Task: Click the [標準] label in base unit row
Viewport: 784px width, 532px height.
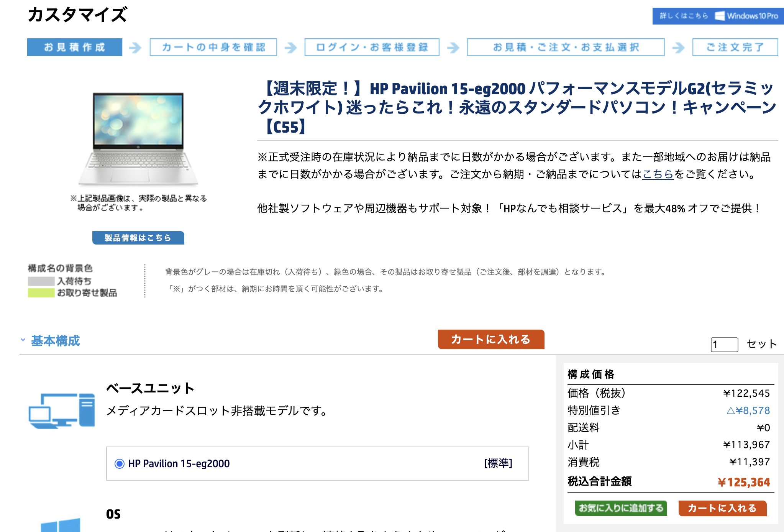Action: (498, 463)
